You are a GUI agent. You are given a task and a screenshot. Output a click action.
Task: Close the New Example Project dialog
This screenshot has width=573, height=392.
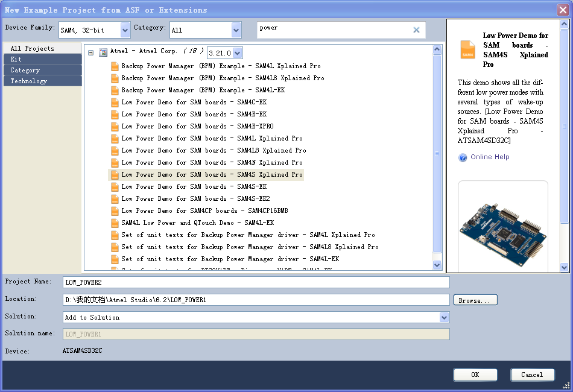[563, 10]
